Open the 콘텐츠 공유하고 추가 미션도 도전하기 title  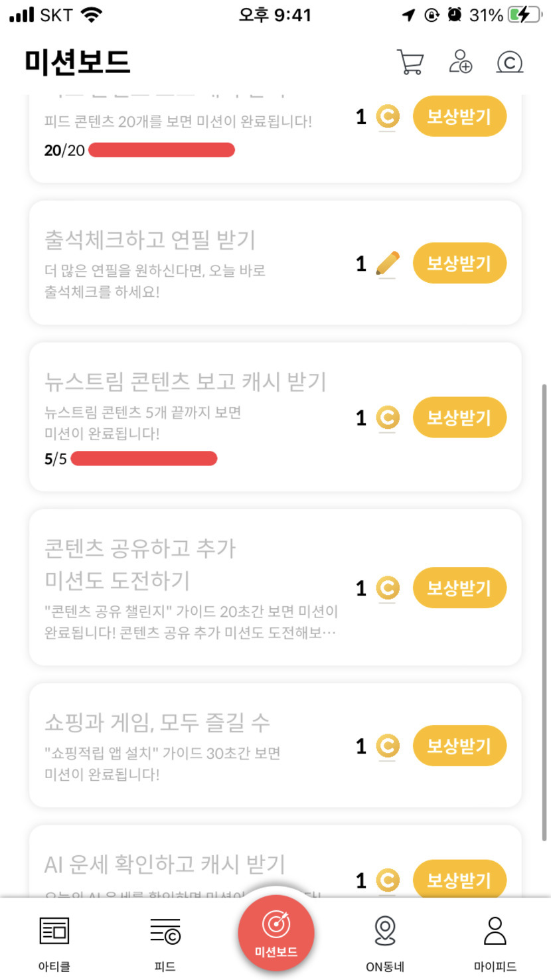pos(140,564)
